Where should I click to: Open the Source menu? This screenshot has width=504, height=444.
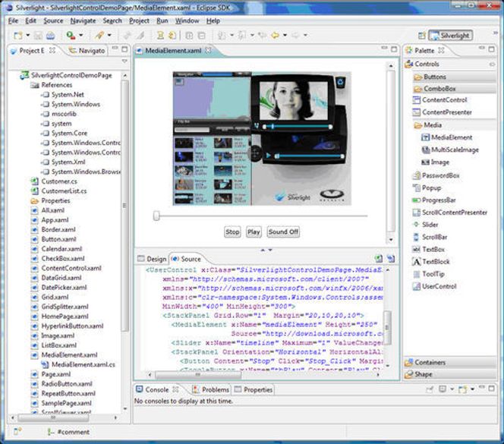(53, 21)
